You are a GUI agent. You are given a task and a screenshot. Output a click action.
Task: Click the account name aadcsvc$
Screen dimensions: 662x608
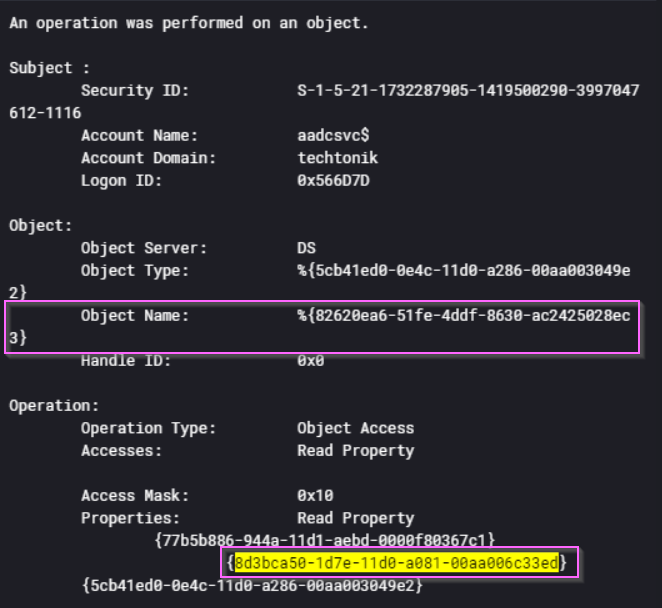click(333, 136)
